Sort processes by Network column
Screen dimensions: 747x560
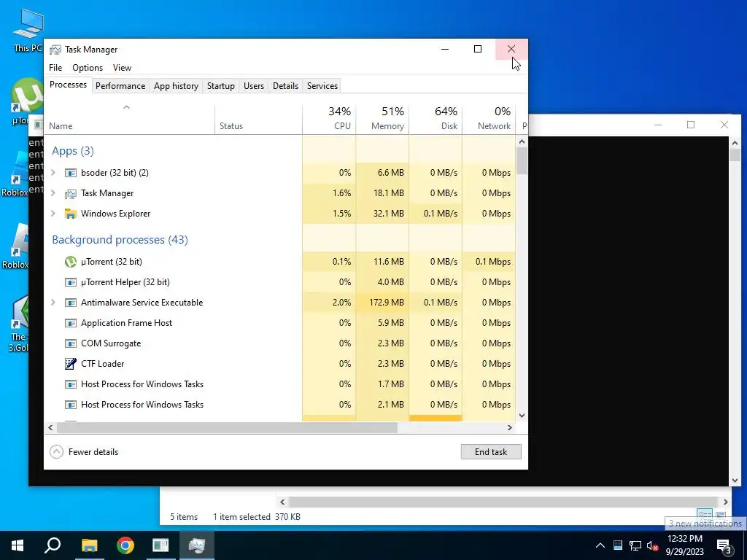tap(489, 119)
